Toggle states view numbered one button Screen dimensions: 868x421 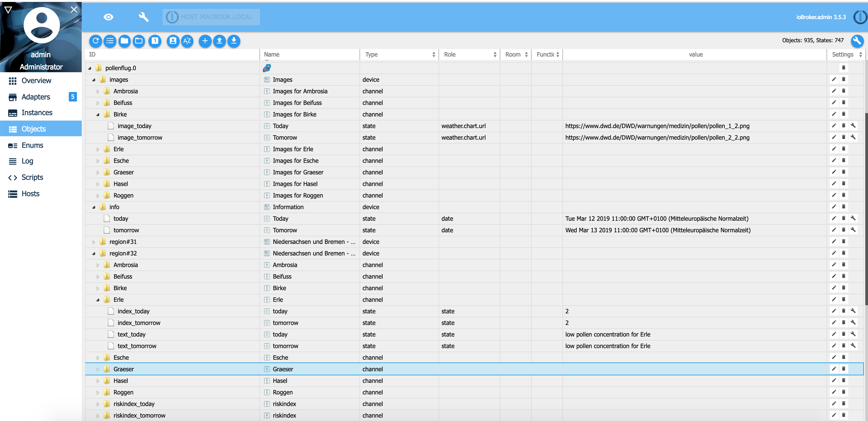coord(155,41)
